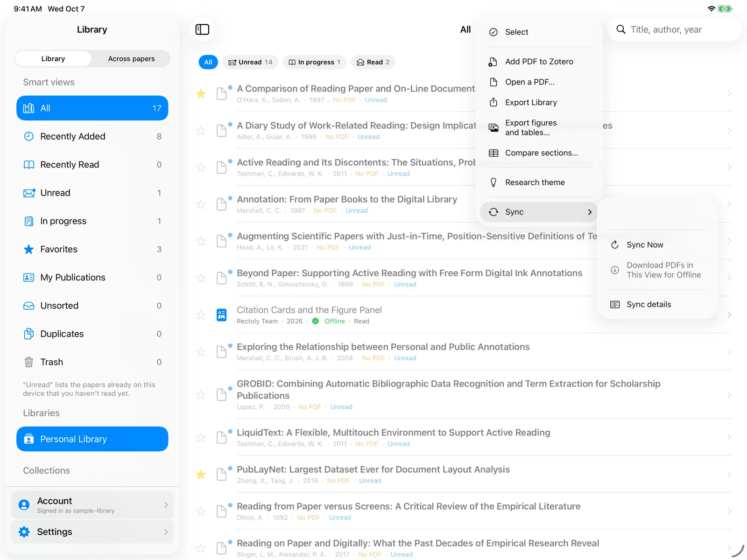The height and width of the screenshot is (560, 747).
Task: Open Compare sections table icon
Action: click(x=493, y=153)
